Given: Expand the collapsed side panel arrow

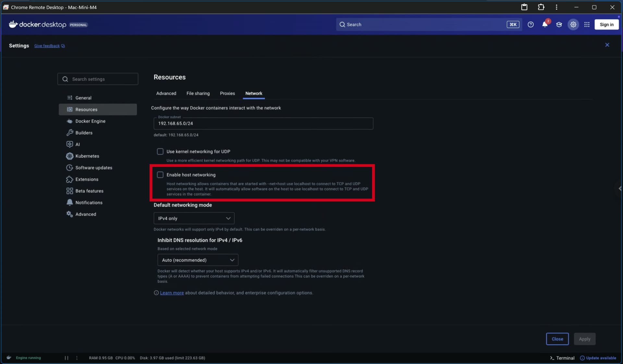Looking at the screenshot, I should click(x=619, y=188).
